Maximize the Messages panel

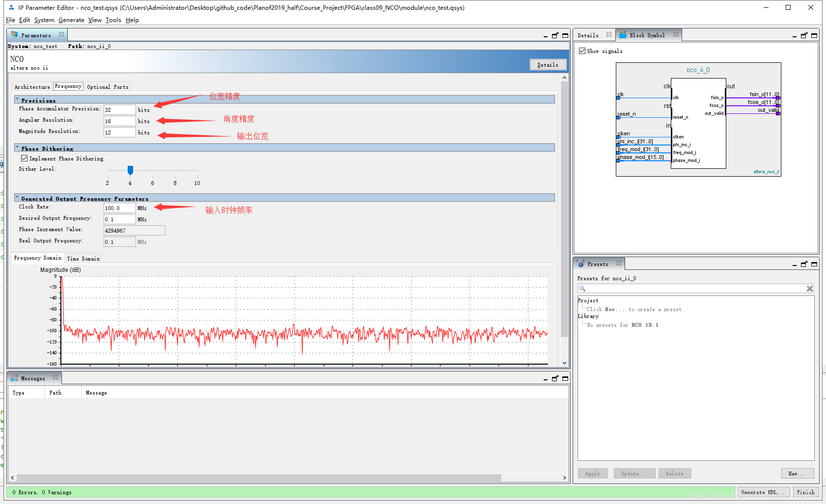(x=565, y=378)
